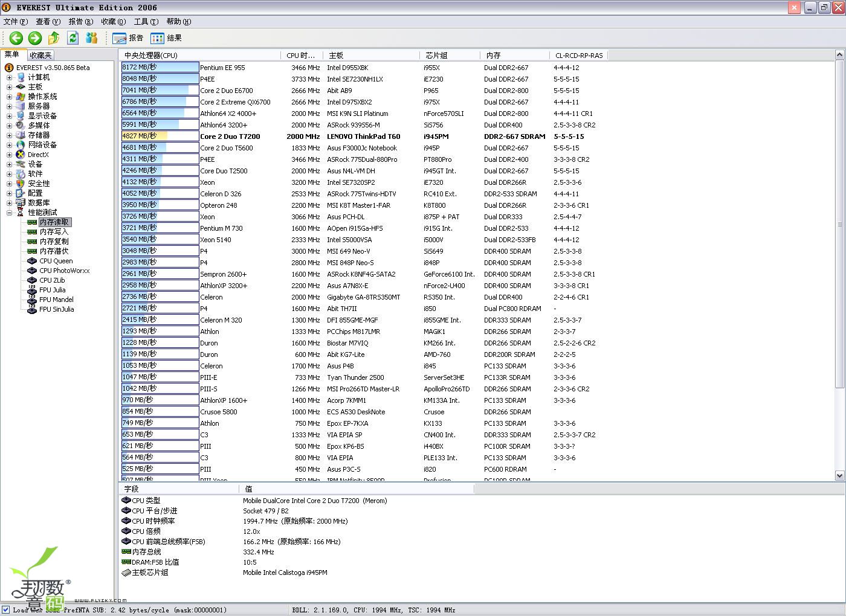The height and width of the screenshot is (616, 846).
Task: Click the 主板芯片组 icon in details pane
Action: pyautogui.click(x=126, y=573)
